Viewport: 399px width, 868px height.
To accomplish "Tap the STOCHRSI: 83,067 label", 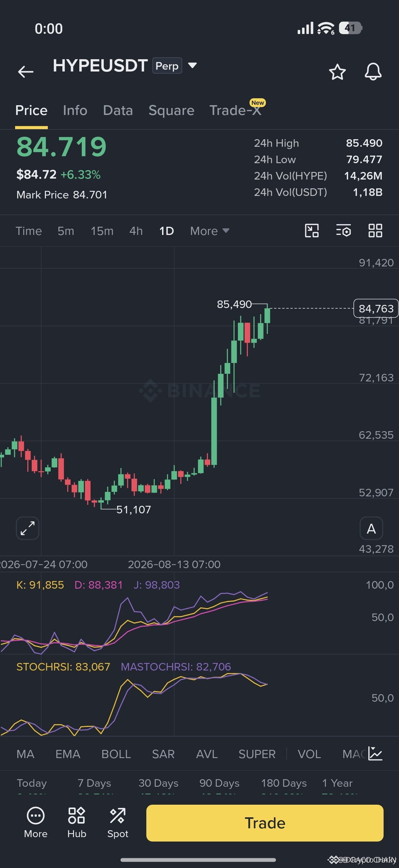I will point(63,667).
